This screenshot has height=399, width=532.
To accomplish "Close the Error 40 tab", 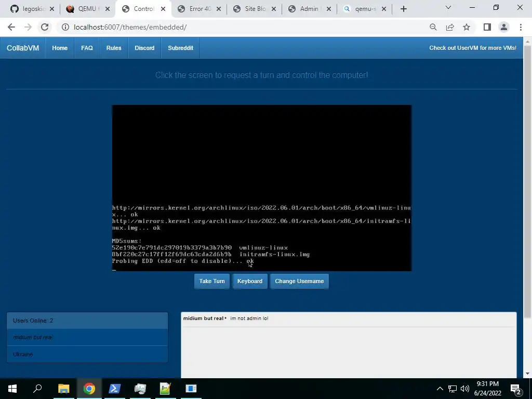I will tap(219, 9).
